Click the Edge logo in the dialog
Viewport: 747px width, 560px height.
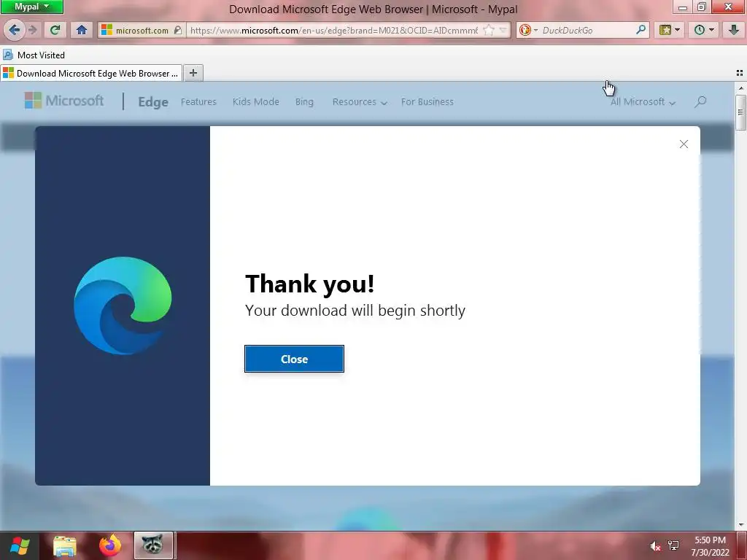click(123, 306)
